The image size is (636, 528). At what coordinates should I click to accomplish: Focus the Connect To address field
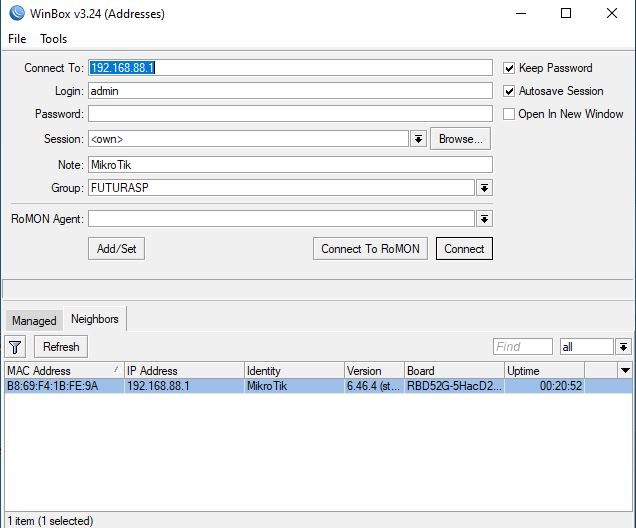[290, 68]
